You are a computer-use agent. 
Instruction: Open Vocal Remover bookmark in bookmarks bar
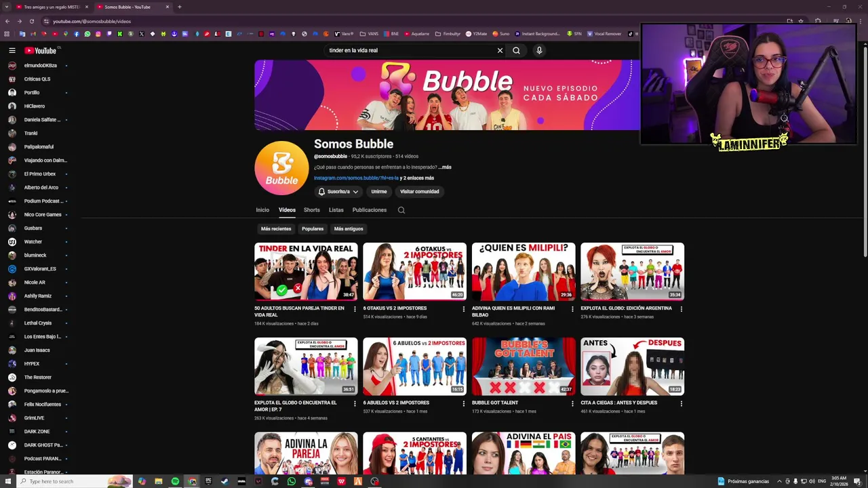pyautogui.click(x=603, y=34)
